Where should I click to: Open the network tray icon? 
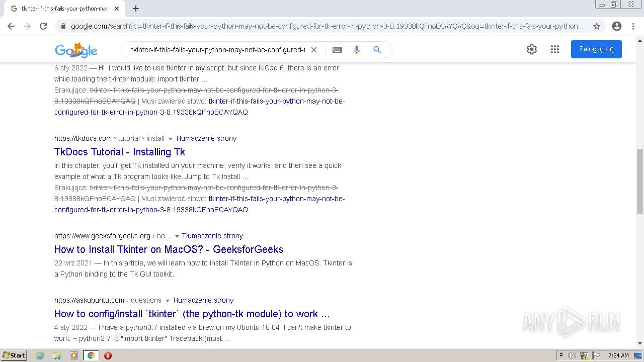click(x=584, y=355)
